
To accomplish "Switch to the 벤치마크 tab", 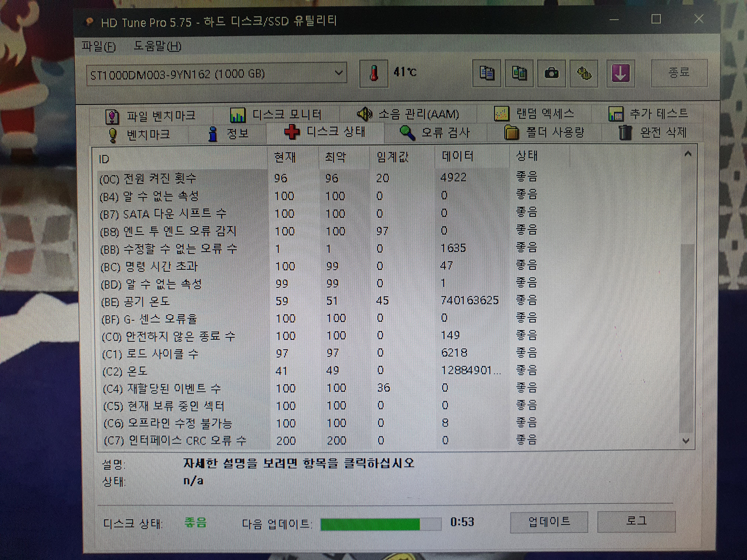I will pyautogui.click(x=139, y=135).
